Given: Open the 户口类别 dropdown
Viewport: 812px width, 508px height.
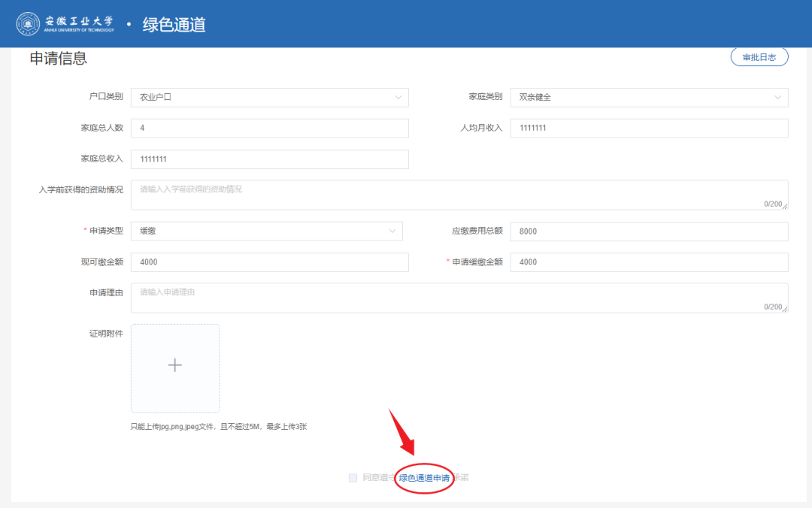Looking at the screenshot, I should [x=269, y=98].
